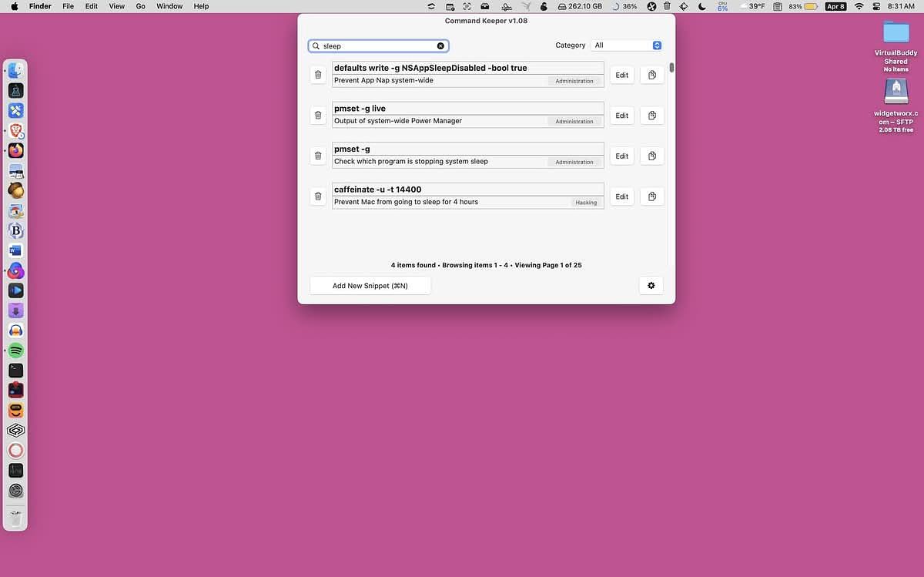Open the VirtualBuddy Shared folder on desktop

coord(896,32)
